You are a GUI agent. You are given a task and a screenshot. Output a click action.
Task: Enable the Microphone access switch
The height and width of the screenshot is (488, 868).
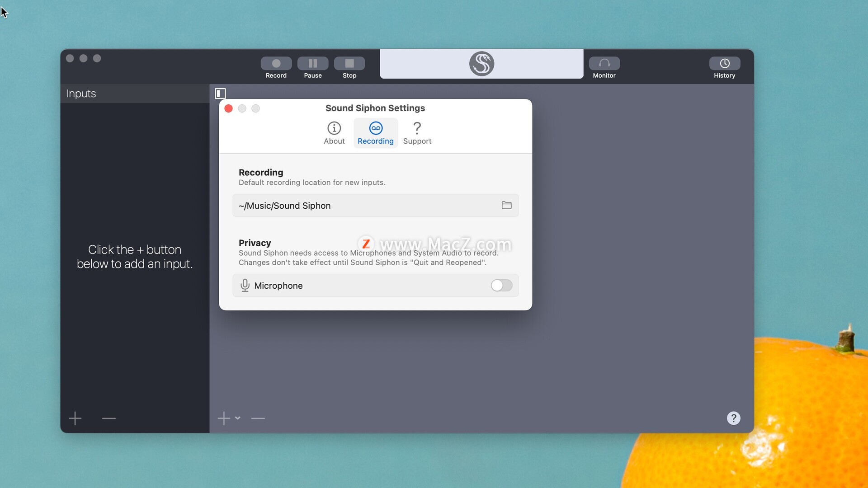[501, 286]
